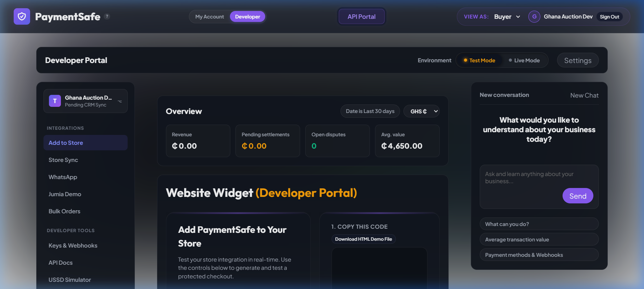Open the GHS ₵ currency dropdown
This screenshot has height=289, width=644.
(422, 111)
